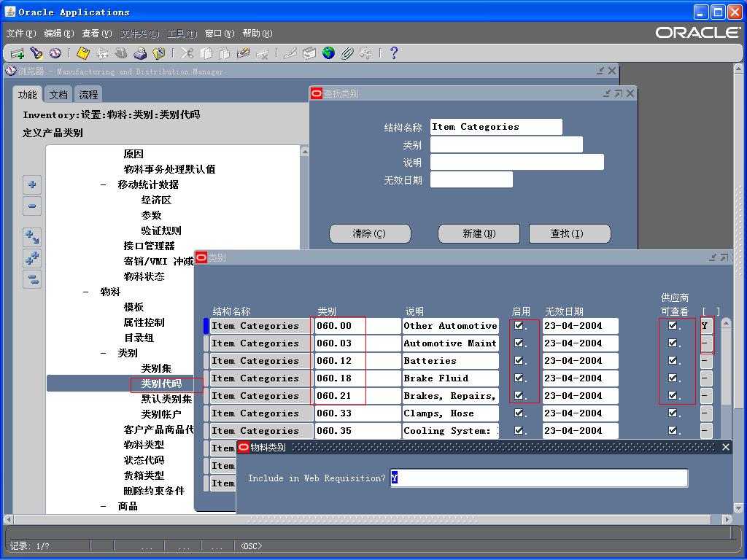This screenshot has height=560, width=747.
Task: Click the 类别 list vertical scrollbar thumb
Action: (726, 367)
